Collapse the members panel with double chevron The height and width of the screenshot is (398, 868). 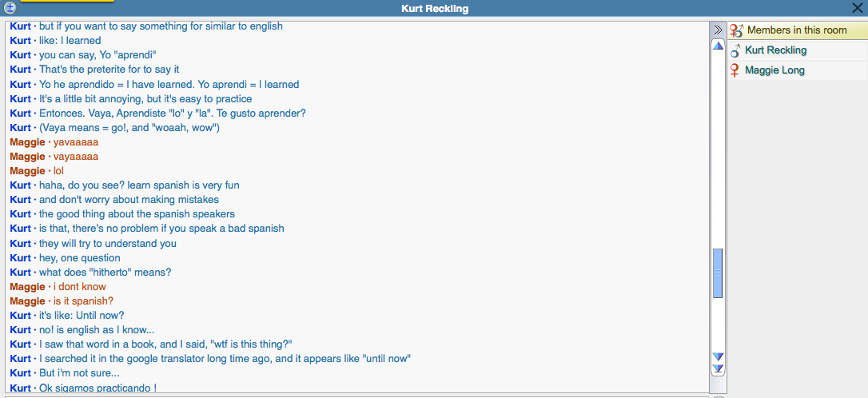pos(718,30)
